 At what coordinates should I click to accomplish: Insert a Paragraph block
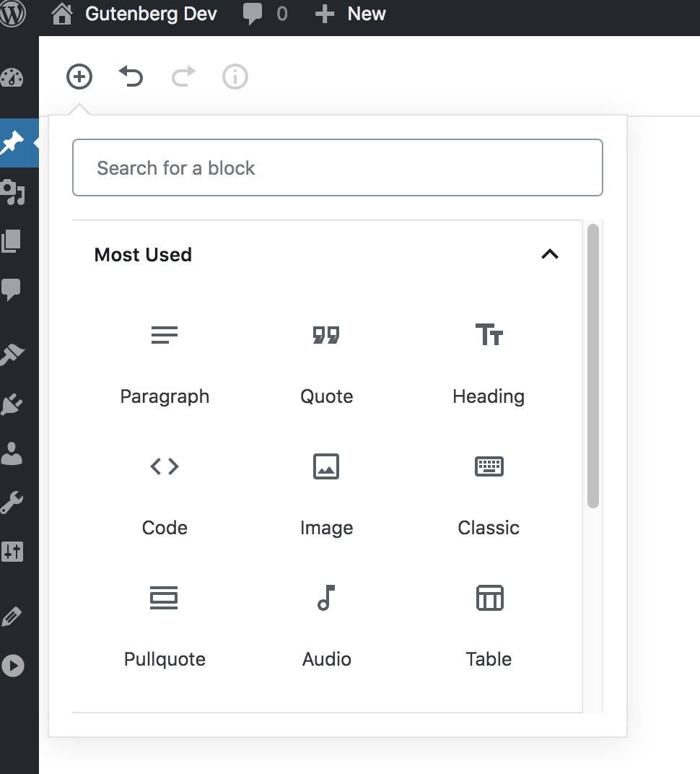(165, 365)
